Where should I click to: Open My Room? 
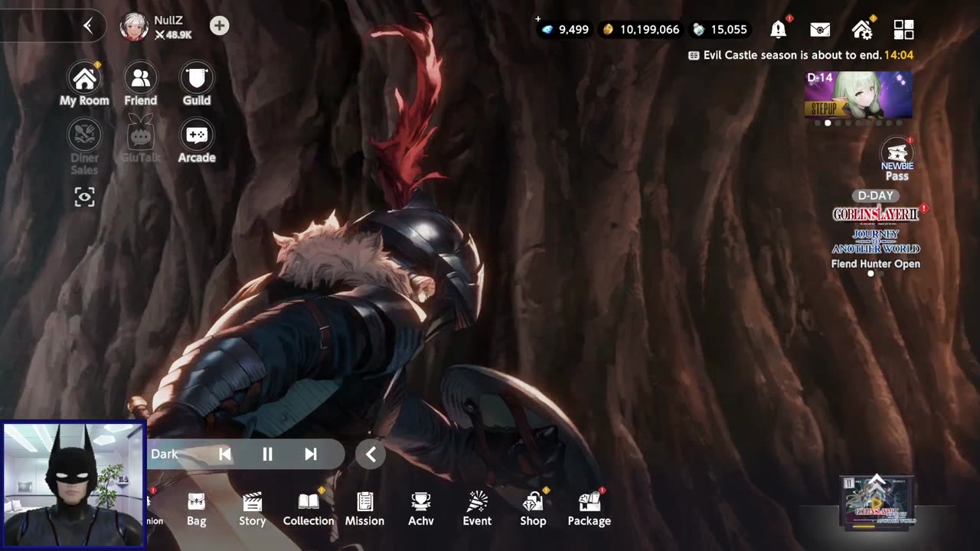(84, 84)
